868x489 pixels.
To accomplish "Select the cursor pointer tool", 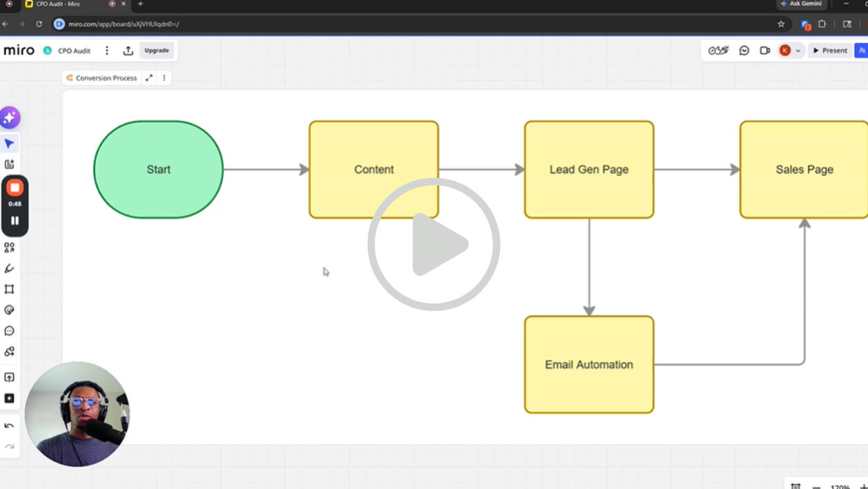I will [10, 144].
